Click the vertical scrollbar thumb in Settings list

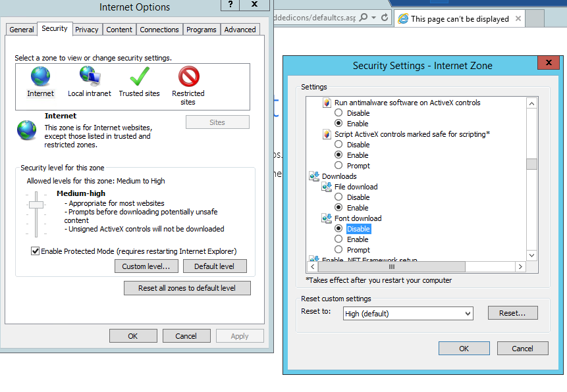pos(531,164)
